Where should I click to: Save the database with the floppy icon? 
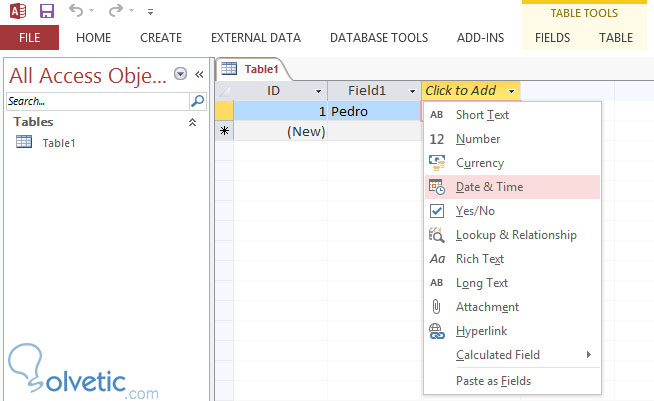(47, 11)
